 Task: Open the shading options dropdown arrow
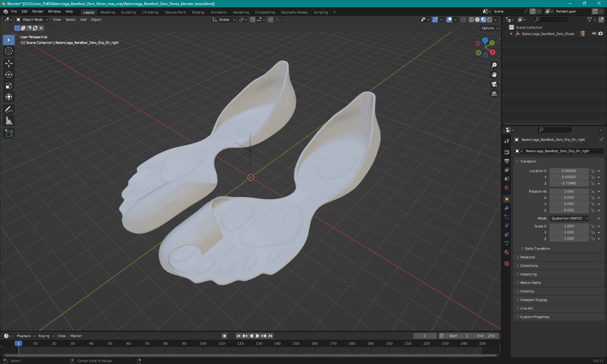(496, 20)
